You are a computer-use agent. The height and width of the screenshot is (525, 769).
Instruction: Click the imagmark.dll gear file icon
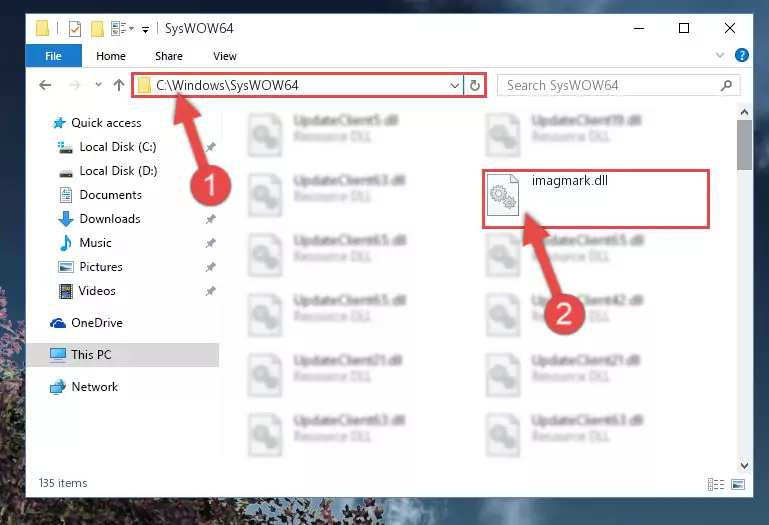[x=503, y=195]
